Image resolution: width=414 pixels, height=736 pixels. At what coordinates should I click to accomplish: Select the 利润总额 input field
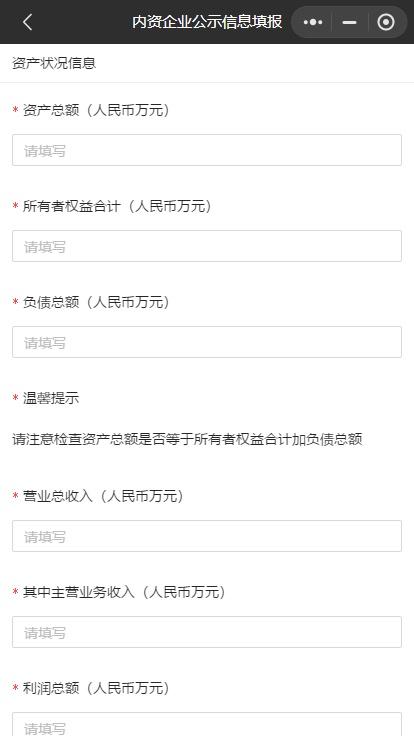pyautogui.click(x=207, y=724)
